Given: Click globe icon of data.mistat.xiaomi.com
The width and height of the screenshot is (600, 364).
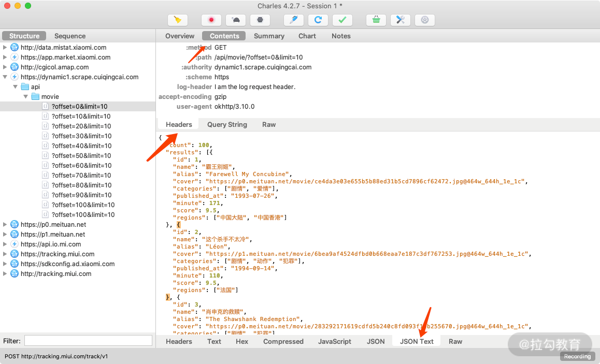Looking at the screenshot, I should tap(15, 48).
